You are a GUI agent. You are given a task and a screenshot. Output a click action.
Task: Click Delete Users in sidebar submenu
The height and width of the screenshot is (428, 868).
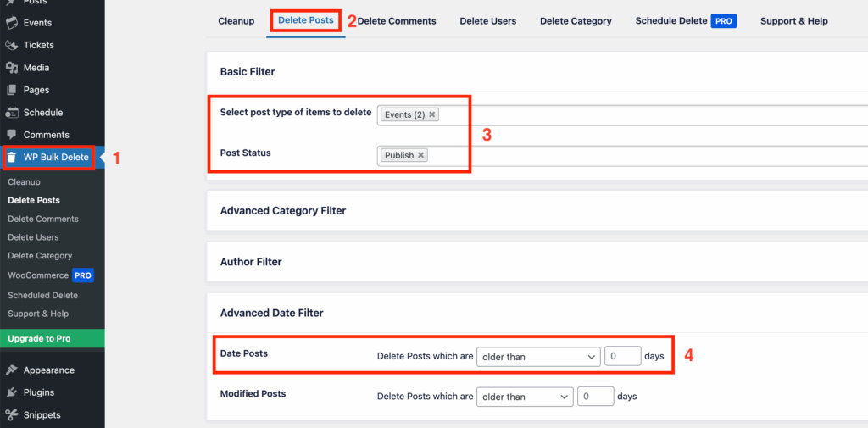[x=33, y=237]
